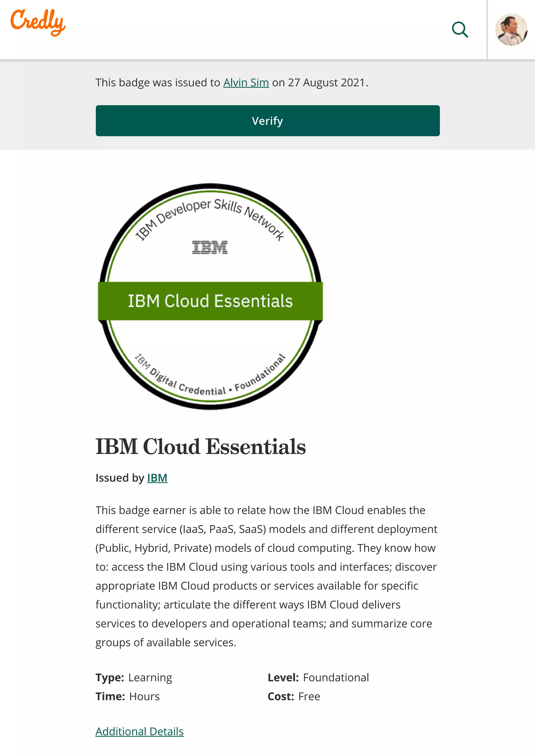Screen dimensions: 535x756
Task: Click the Time: Hours attribute
Action: tap(127, 696)
